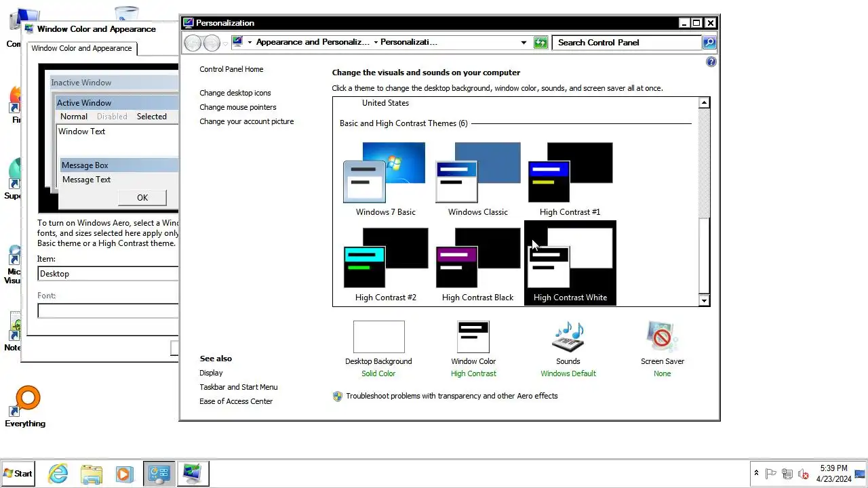Click the None screen saver link
This screenshot has width=868, height=488.
click(x=662, y=373)
